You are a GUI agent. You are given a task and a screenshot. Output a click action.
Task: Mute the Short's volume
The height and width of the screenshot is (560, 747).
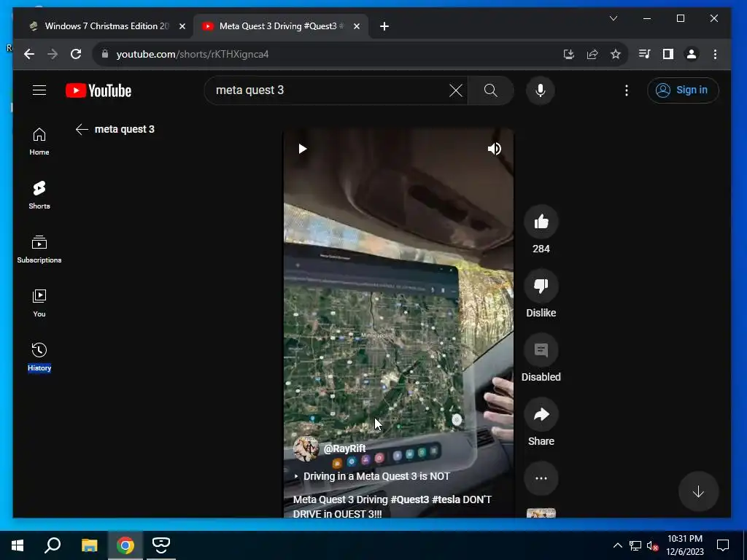click(494, 149)
